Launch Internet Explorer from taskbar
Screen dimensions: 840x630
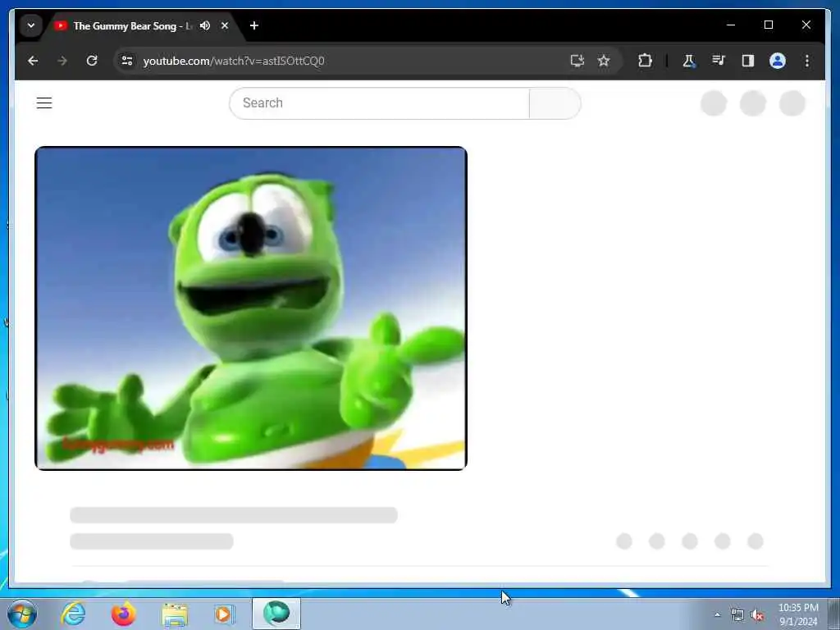tap(73, 614)
